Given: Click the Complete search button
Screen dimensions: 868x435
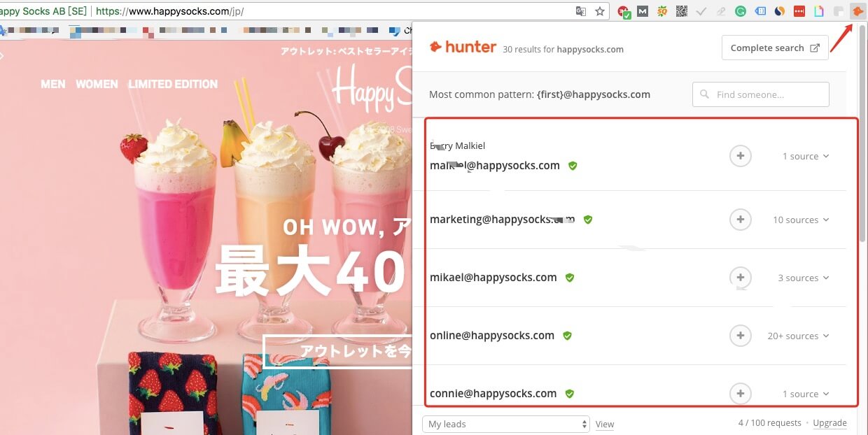Looking at the screenshot, I should coord(775,48).
